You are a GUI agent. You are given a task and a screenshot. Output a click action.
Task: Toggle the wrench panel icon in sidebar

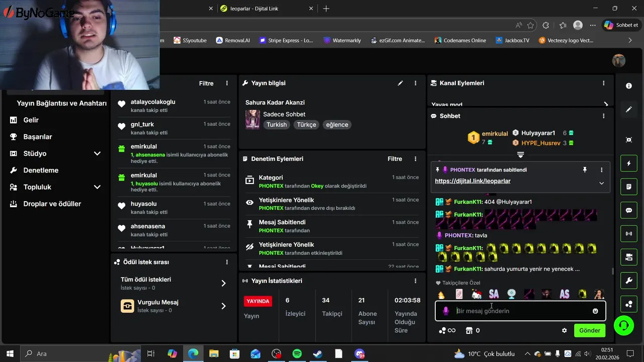[x=629, y=281]
